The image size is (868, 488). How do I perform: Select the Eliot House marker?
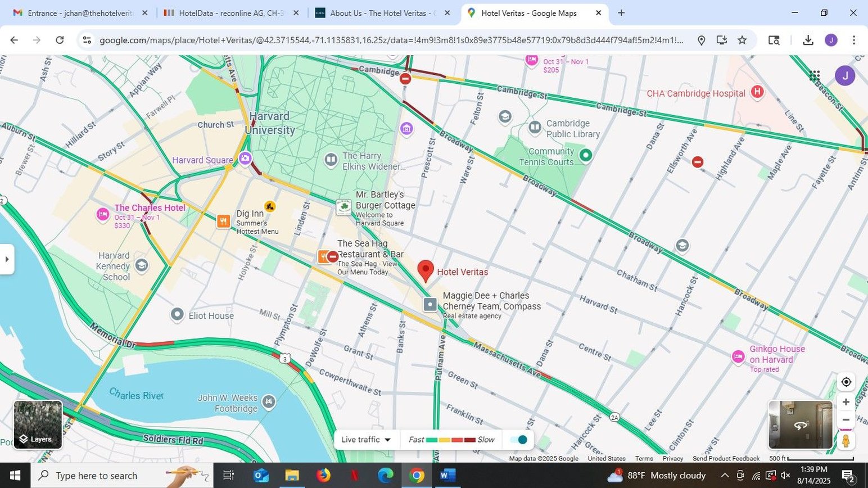177,314
